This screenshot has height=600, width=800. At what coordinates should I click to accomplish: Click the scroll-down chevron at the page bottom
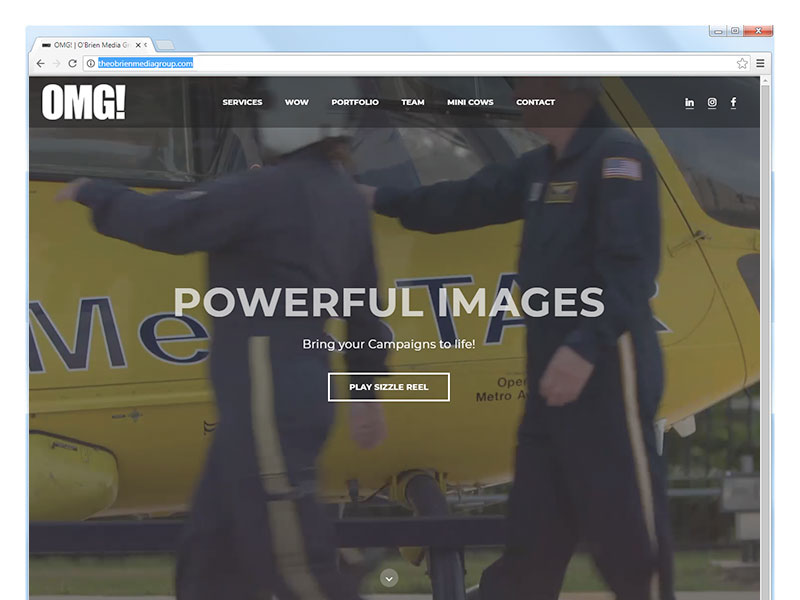click(x=390, y=578)
